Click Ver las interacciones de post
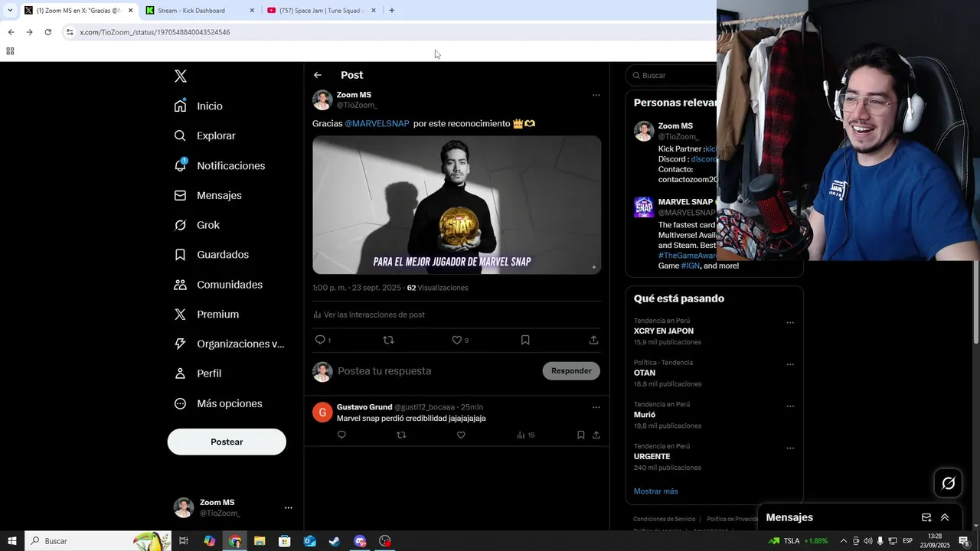Viewport: 980px width, 551px height. [x=368, y=315]
